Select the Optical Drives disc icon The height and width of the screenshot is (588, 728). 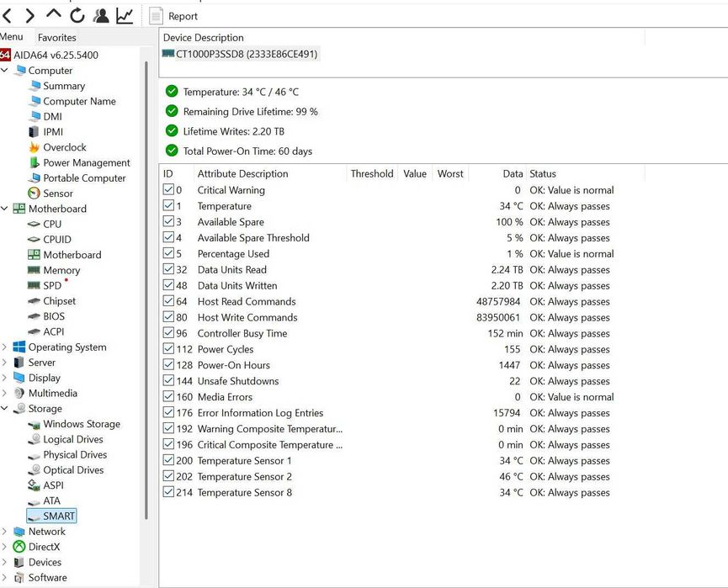[x=34, y=469]
